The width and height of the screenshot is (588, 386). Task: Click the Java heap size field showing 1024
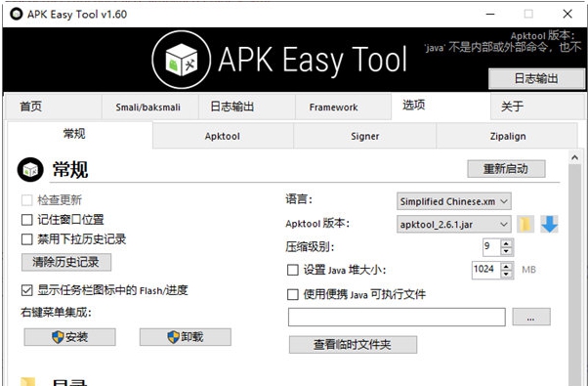pos(486,270)
